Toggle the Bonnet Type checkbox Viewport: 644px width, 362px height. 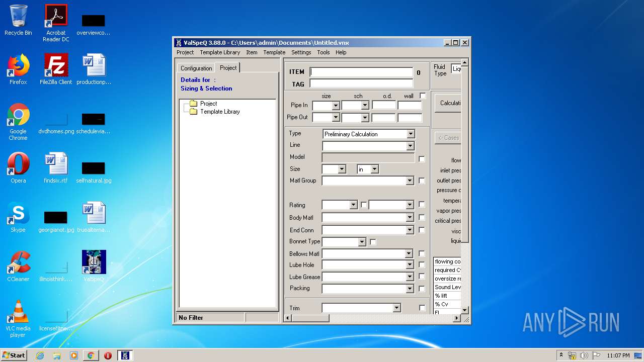[x=373, y=242]
